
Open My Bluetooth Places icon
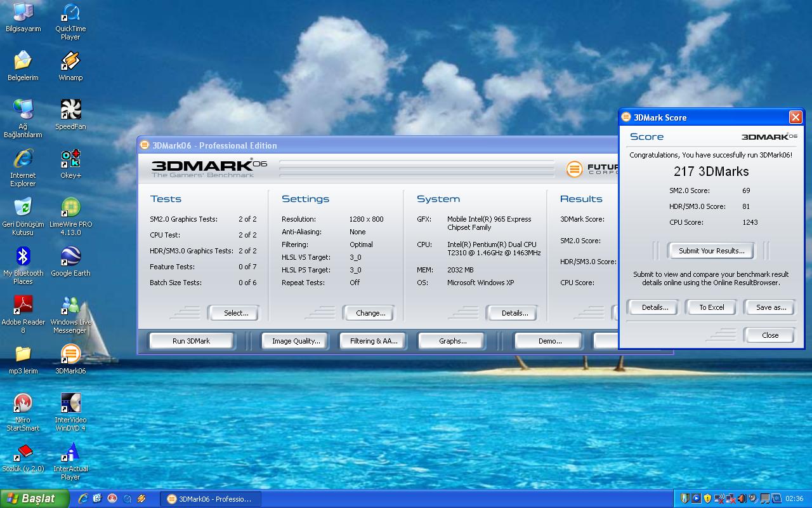pyautogui.click(x=23, y=265)
